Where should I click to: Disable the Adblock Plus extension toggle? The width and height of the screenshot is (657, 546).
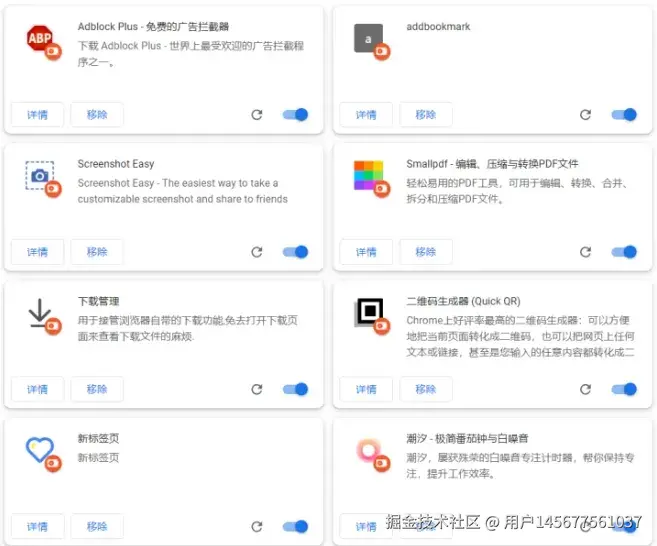coord(295,114)
